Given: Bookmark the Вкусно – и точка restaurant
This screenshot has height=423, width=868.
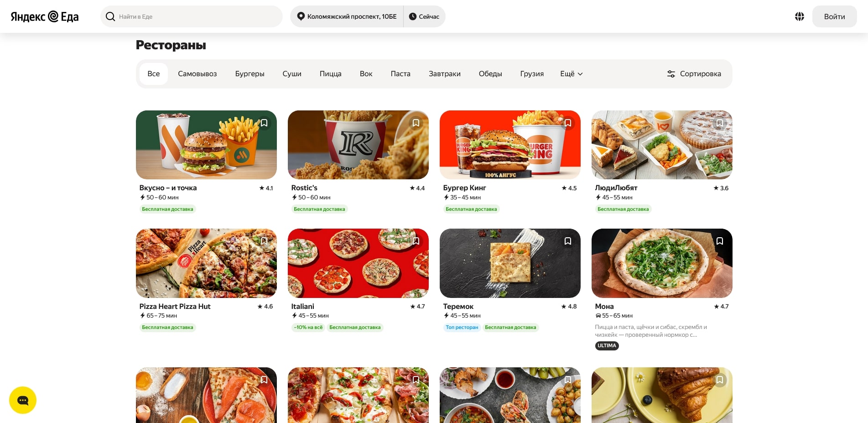Looking at the screenshot, I should point(264,123).
